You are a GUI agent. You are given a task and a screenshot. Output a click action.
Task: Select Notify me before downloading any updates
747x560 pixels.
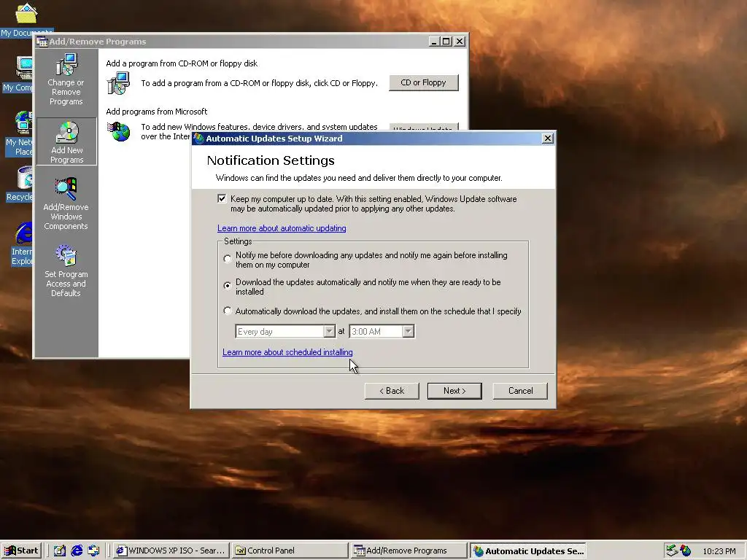[228, 259]
